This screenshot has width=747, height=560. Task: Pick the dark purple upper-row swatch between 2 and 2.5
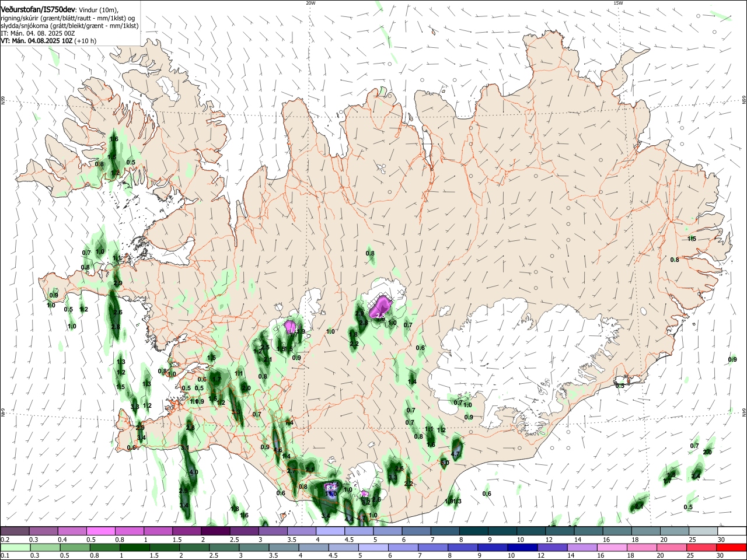pyautogui.click(x=215, y=531)
